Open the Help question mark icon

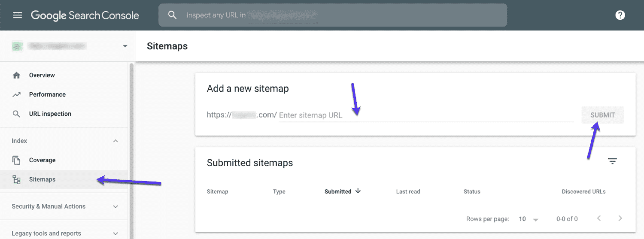[x=620, y=15]
